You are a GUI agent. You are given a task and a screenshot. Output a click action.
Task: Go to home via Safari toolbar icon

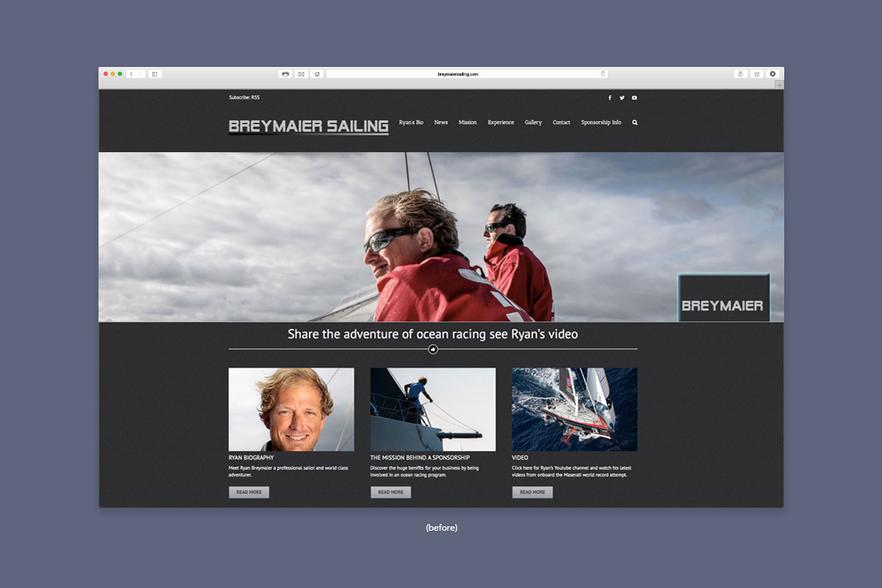point(317,74)
